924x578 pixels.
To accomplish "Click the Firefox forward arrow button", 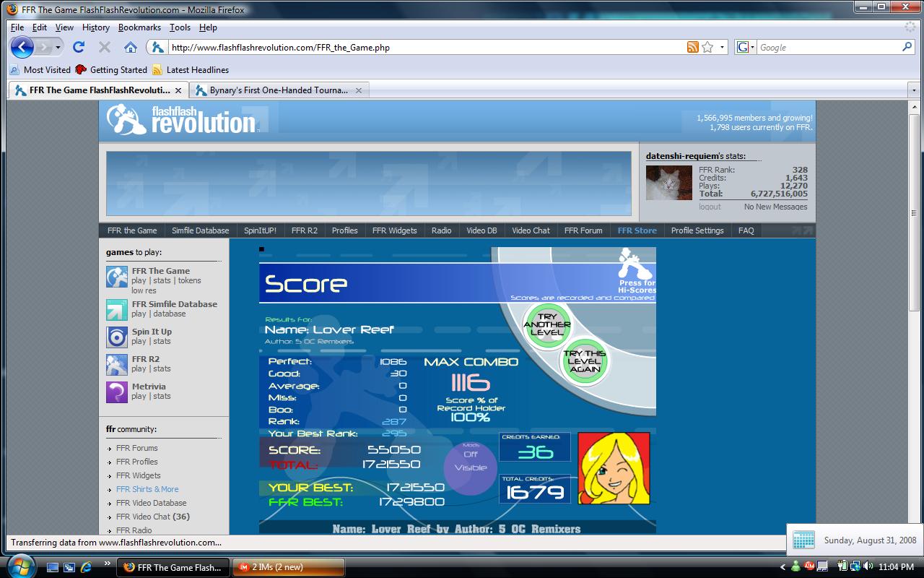I will 44,48.
